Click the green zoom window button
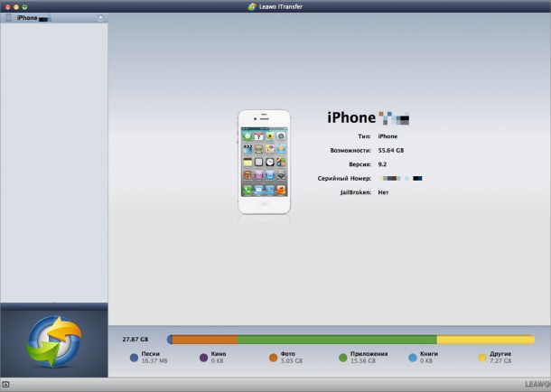This screenshot has width=551, height=392. click(24, 6)
